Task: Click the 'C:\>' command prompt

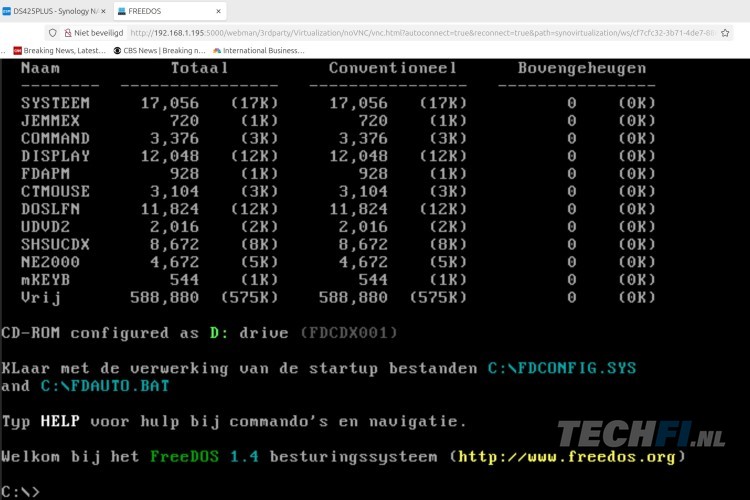Action: pyautogui.click(x=21, y=492)
